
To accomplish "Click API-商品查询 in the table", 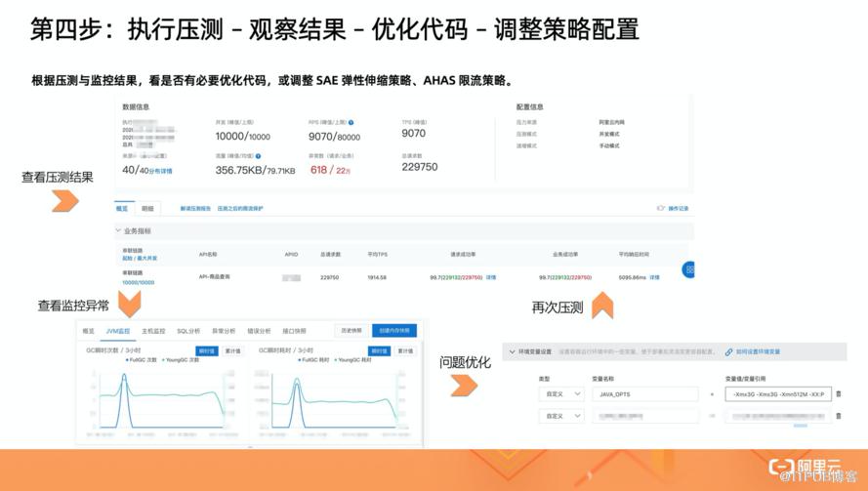I will coord(214,276).
